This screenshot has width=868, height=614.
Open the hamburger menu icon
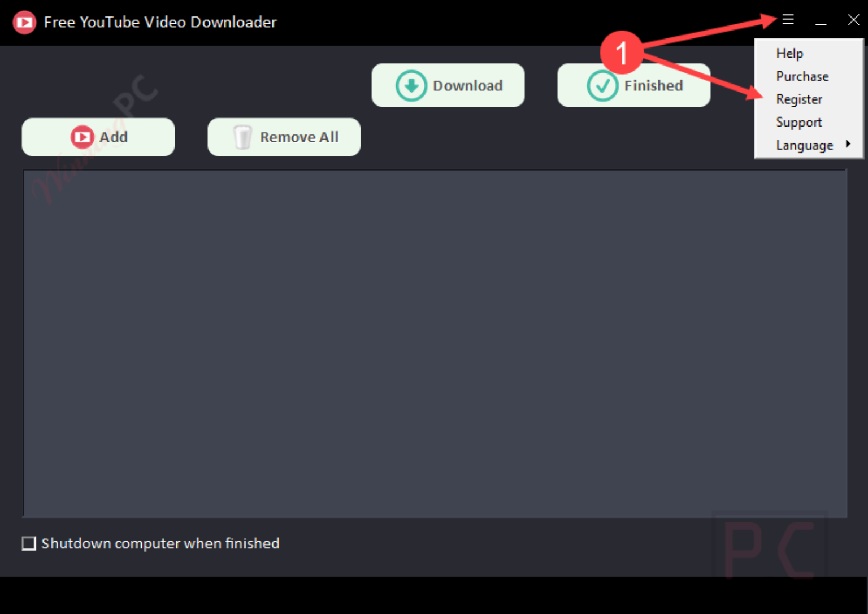coord(788,19)
